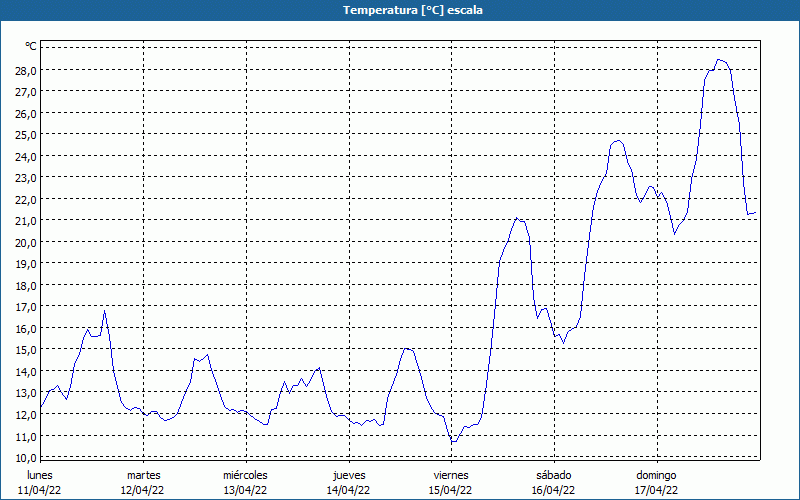Click the 13,0 axis tick label
This screenshot has height=500, width=800.
point(27,393)
